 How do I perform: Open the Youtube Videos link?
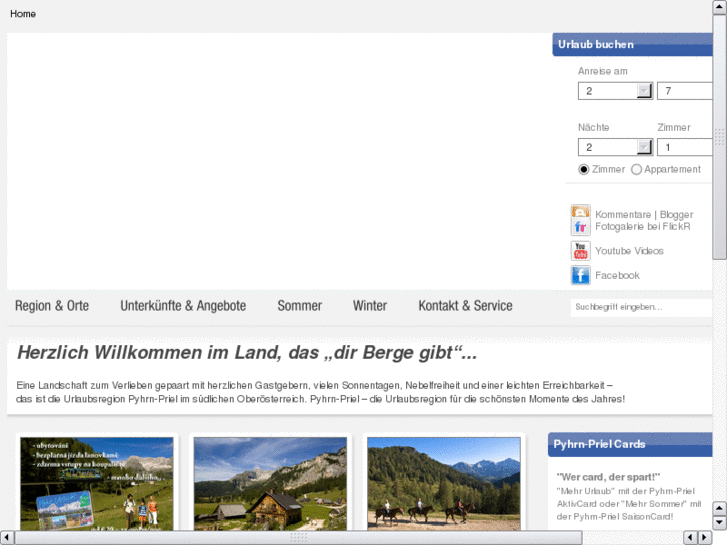coord(629,251)
